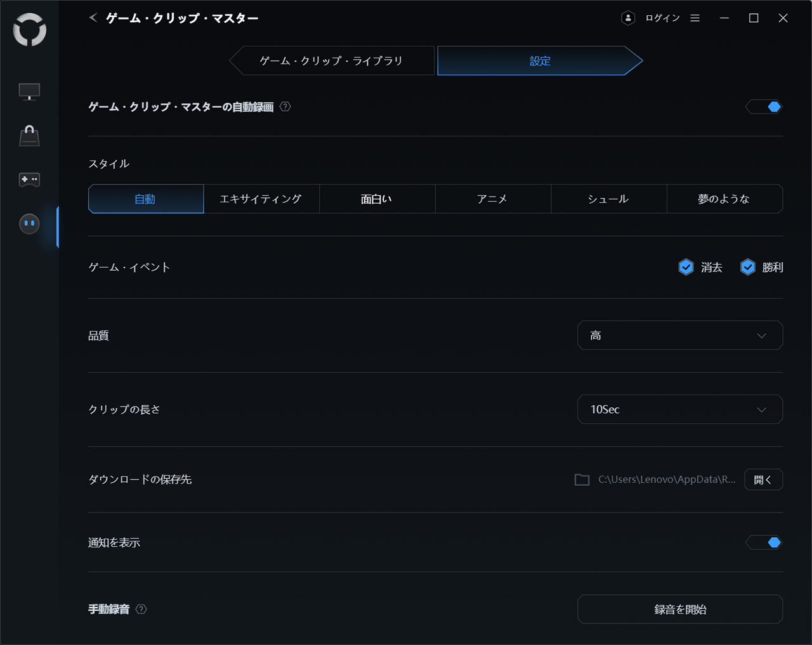Uncheck the 勝利 game event checkbox
This screenshot has width=812, height=645.
point(748,267)
